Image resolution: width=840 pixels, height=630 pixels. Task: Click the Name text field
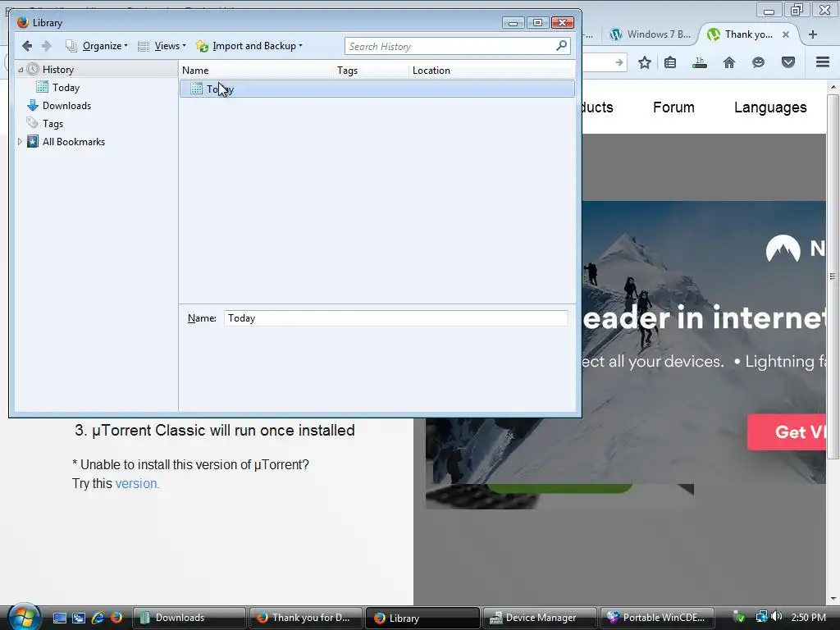click(396, 318)
